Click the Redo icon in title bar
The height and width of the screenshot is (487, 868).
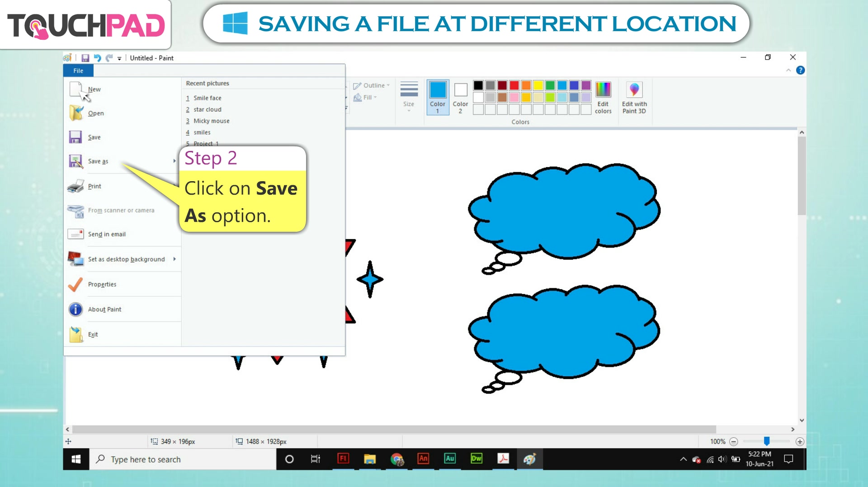109,58
